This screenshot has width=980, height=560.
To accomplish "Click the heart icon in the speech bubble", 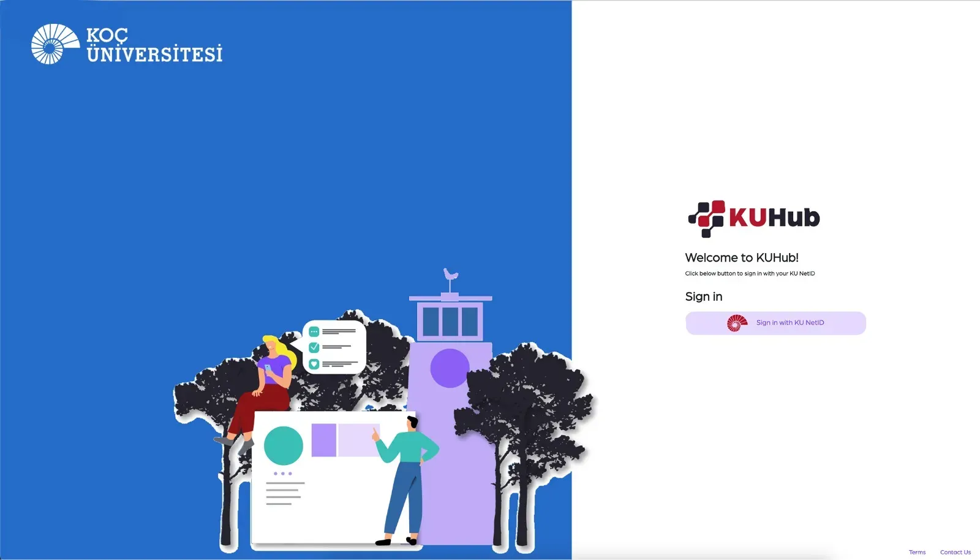I will click(314, 364).
